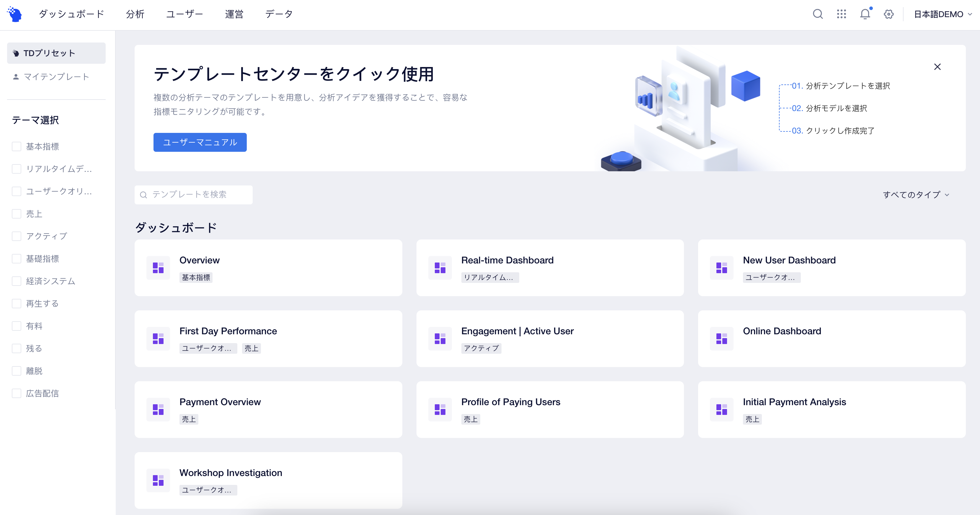Check the 基礎指標 theme checkbox
Viewport: 980px width, 515px height.
[x=16, y=259]
